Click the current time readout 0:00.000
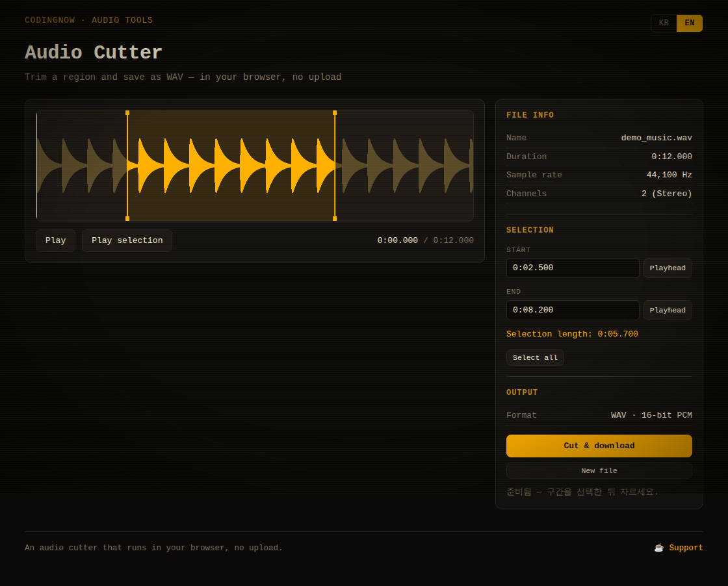 point(397,240)
